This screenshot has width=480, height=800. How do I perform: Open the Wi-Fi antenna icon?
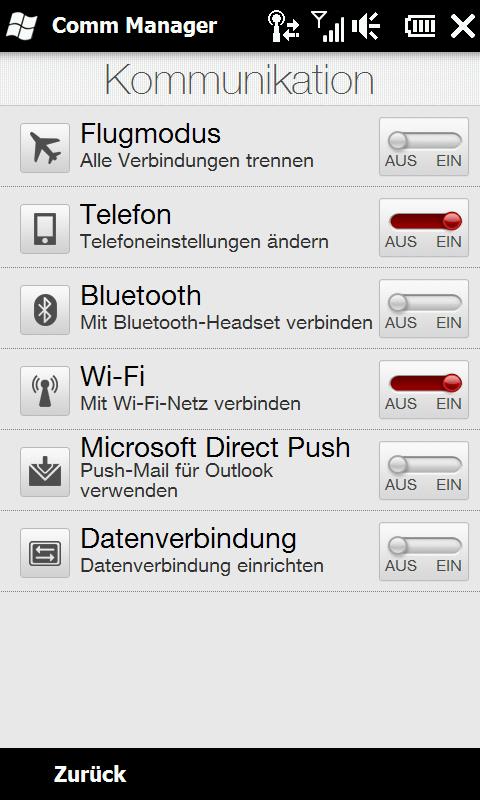[45, 391]
